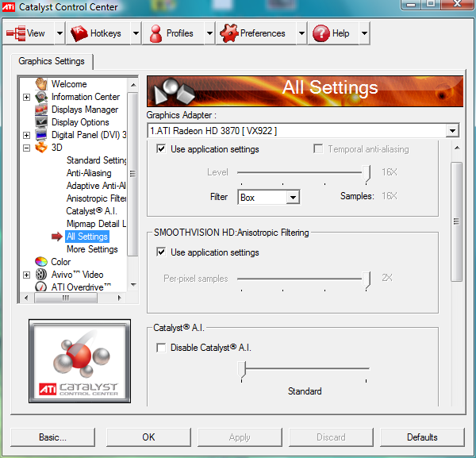Open the Profiles dropdown arrow
476x458 pixels.
click(209, 33)
